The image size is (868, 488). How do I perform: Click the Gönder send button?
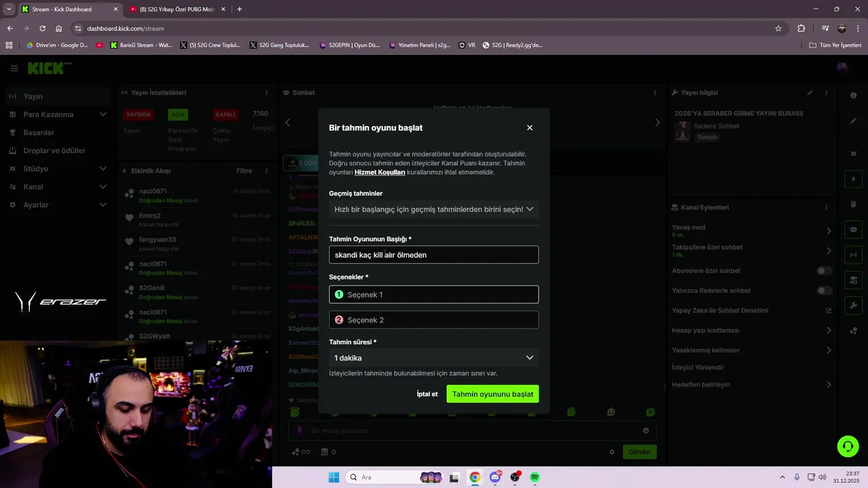[639, 452]
